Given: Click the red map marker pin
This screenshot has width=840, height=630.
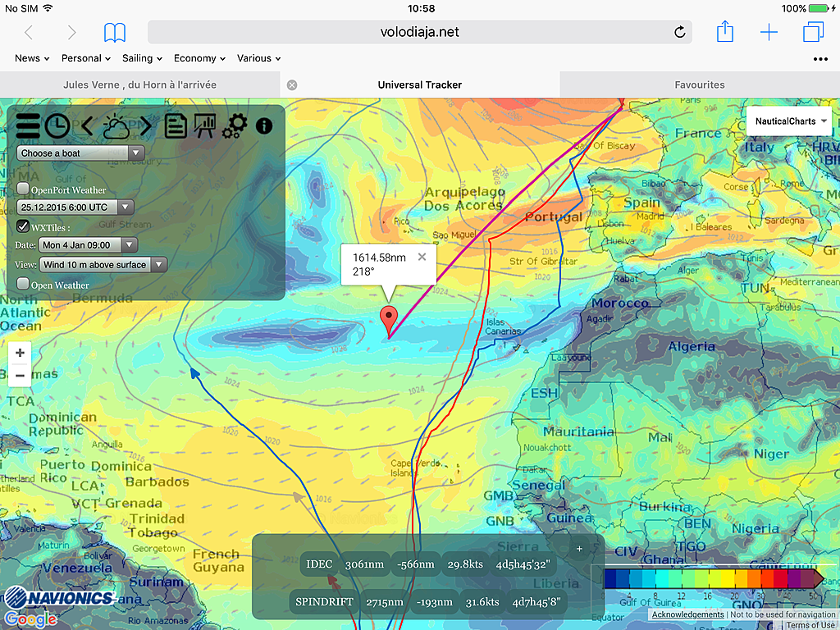Looking at the screenshot, I should 389,322.
